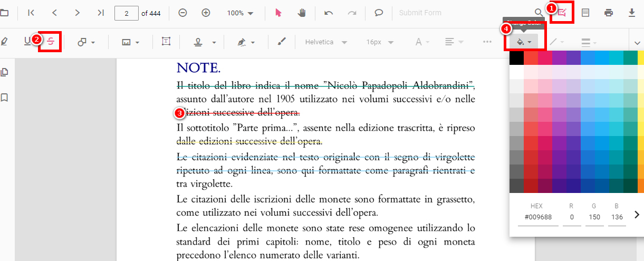
Task: Click the line starting 'Le elencazioni delle monete'
Action: [x=325, y=228]
